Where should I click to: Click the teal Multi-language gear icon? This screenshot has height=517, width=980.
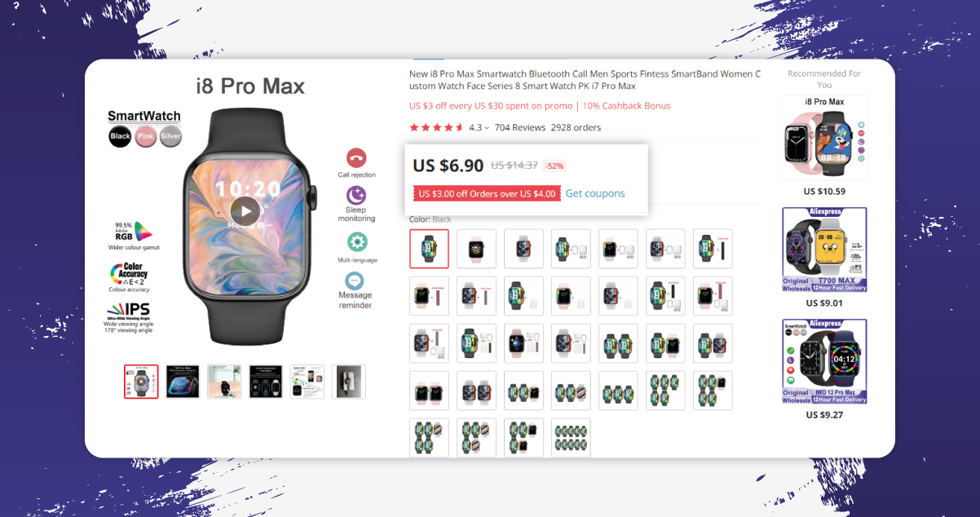pyautogui.click(x=357, y=241)
